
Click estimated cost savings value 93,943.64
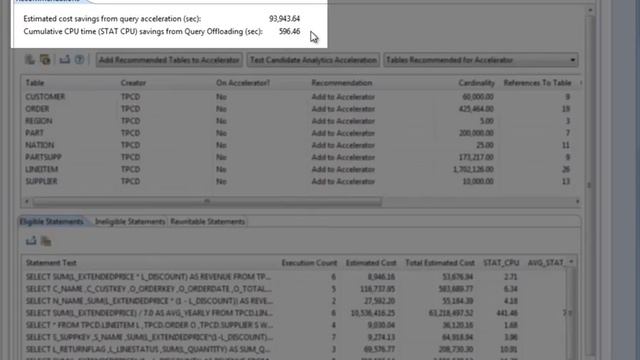284,19
